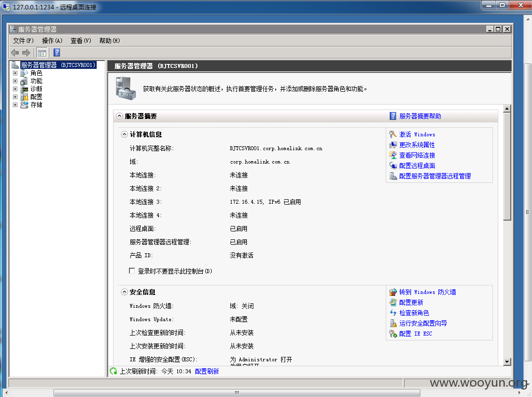Screen dimensions: 532x397
Task: Click the 检查新角色 icon
Action: [393, 313]
